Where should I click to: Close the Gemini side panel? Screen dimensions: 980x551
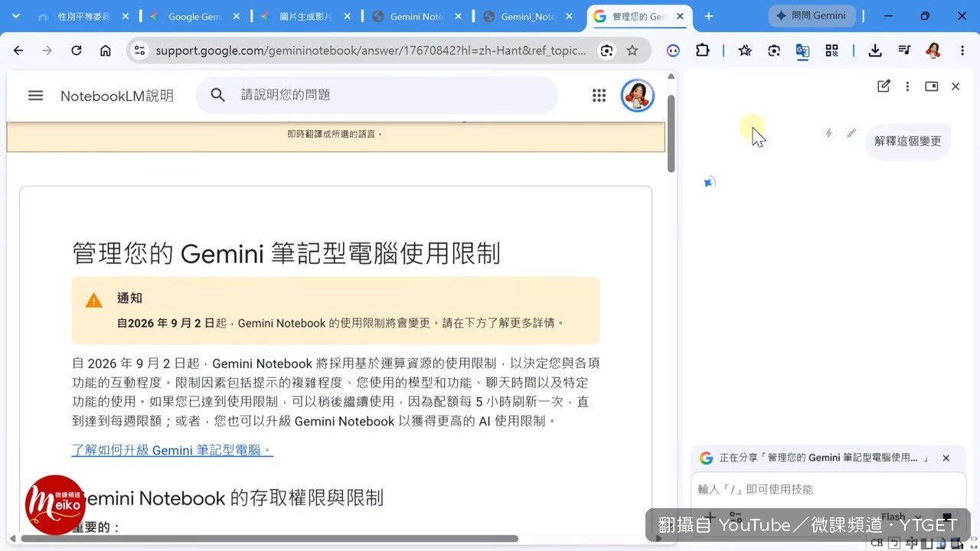(955, 86)
